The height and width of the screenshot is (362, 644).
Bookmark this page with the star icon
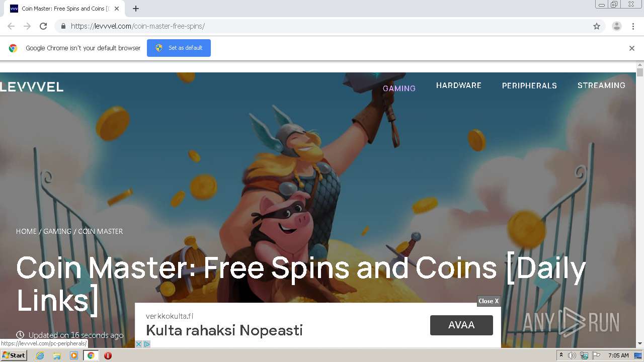pyautogui.click(x=597, y=26)
